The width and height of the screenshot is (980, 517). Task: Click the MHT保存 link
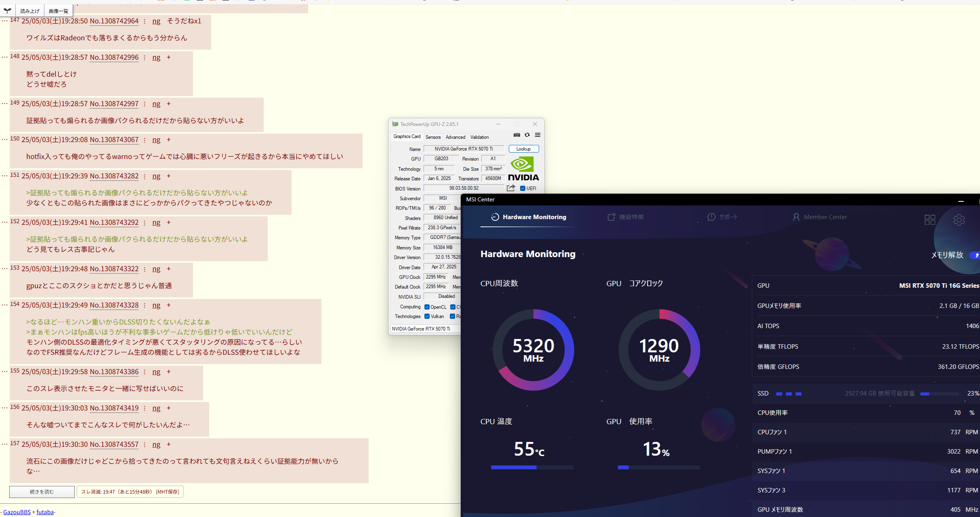(x=168, y=492)
